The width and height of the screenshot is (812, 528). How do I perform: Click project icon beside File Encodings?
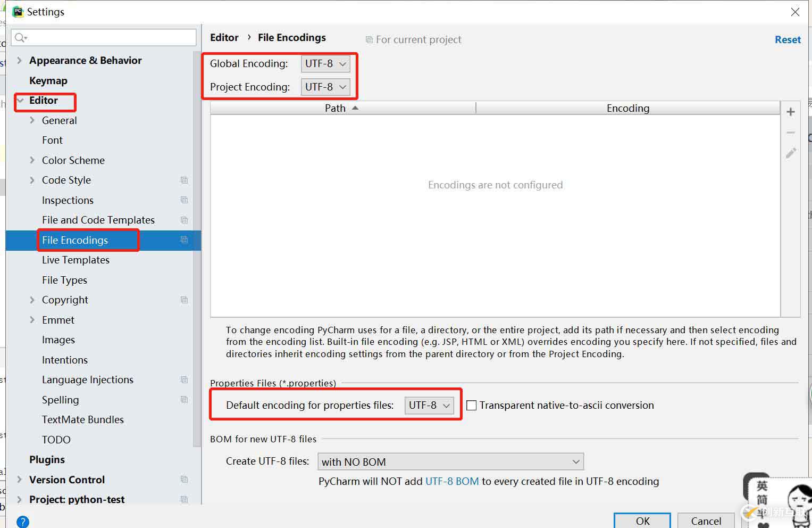pos(184,240)
